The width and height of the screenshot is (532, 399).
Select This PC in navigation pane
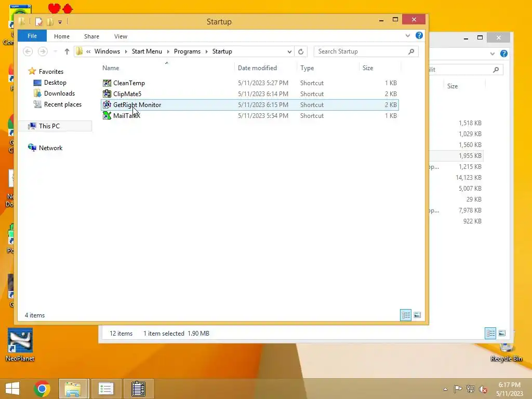[x=49, y=126]
